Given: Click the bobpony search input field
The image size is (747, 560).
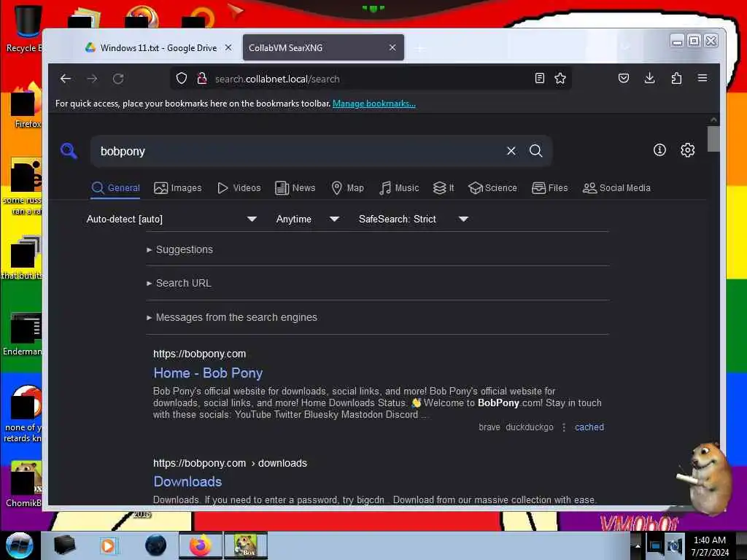Looking at the screenshot, I should [298, 151].
